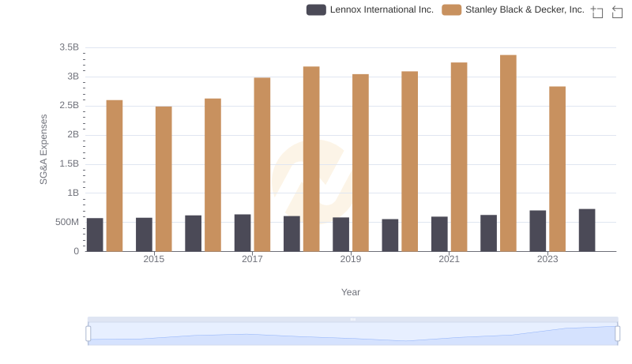Toggle Lennox International Inc. legend swatch
This screenshot has width=632, height=364.
(x=316, y=10)
